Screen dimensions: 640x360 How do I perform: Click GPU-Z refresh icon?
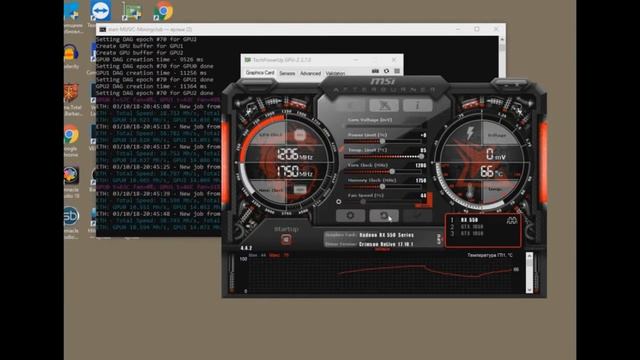click(x=386, y=71)
